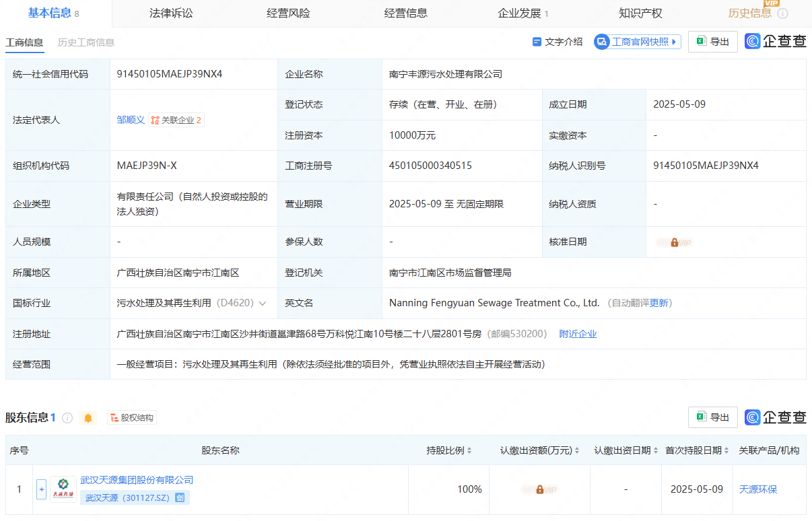Click registered capital 10000万元 value
812x521 pixels.
[412, 135]
